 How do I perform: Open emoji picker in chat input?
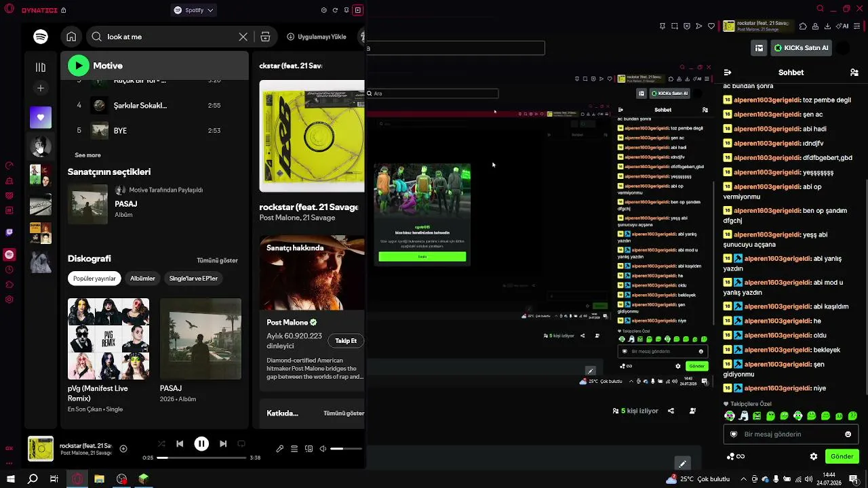[x=848, y=434]
